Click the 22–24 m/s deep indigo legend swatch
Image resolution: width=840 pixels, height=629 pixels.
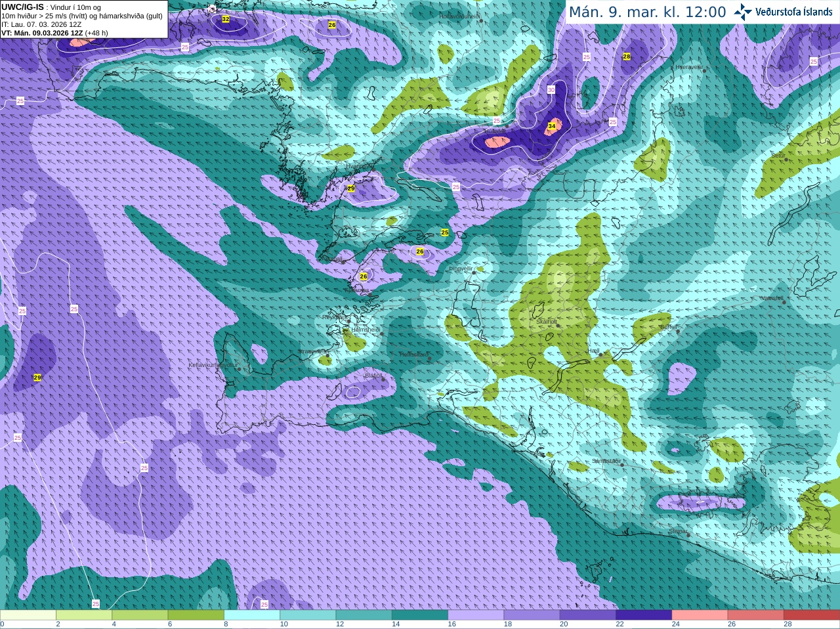pyautogui.click(x=644, y=615)
